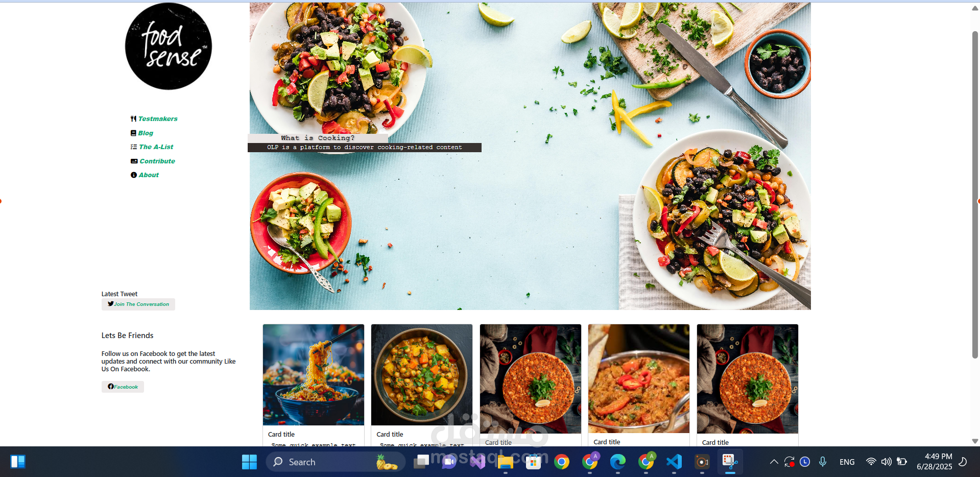980x477 pixels.
Task: Open the Widgets panel on the taskbar
Action: pyautogui.click(x=18, y=462)
